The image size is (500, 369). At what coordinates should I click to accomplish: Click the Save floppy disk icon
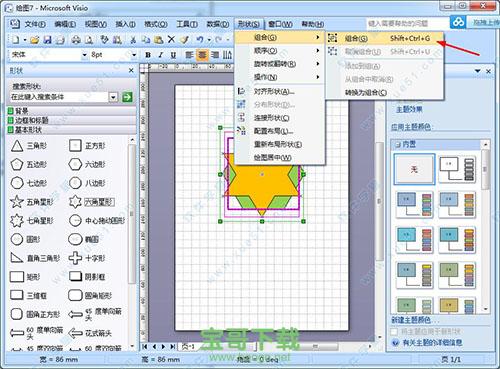(x=48, y=40)
